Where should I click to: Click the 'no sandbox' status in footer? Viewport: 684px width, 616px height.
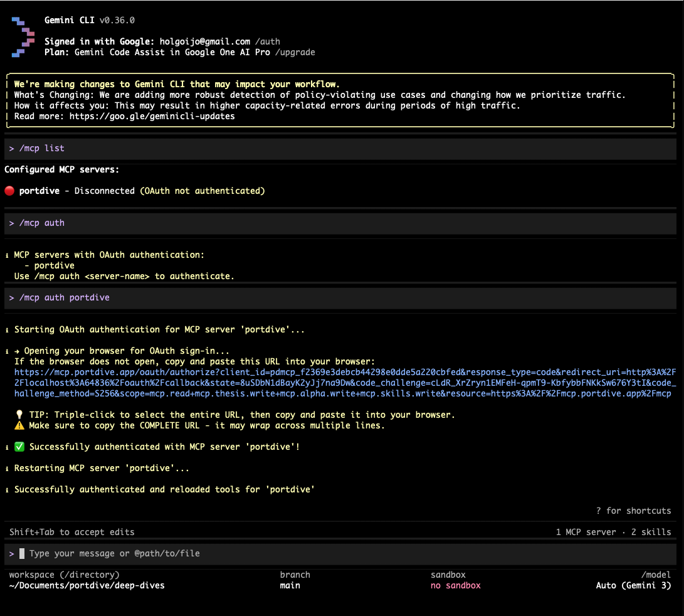455,585
